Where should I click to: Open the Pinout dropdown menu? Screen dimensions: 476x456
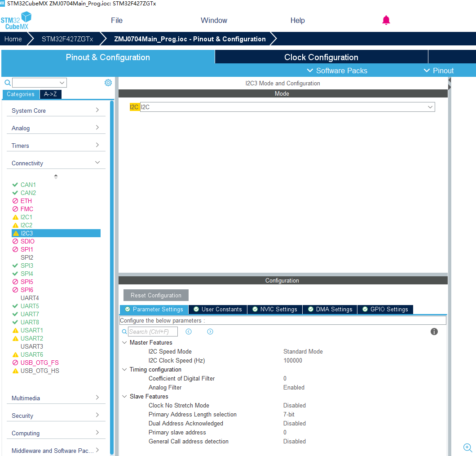(439, 71)
